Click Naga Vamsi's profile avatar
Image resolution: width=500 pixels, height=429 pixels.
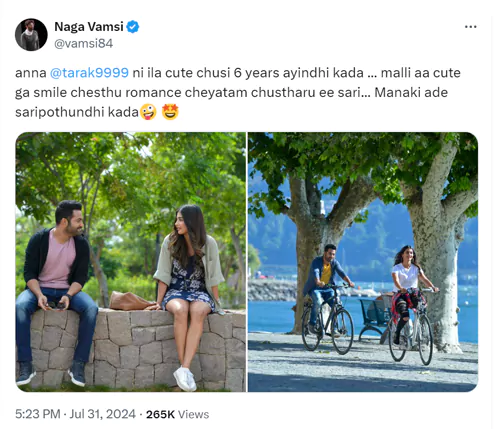pos(31,35)
